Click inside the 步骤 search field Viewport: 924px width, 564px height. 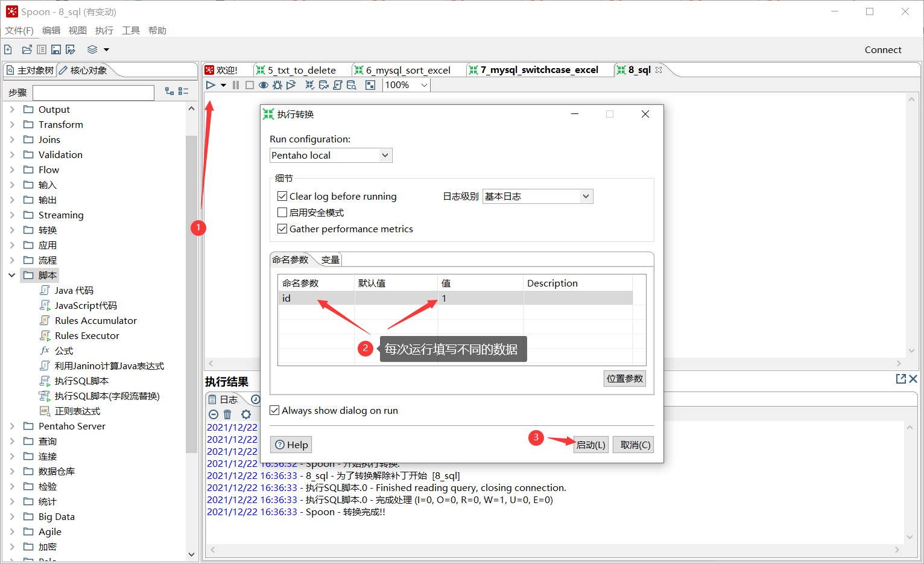pos(93,92)
